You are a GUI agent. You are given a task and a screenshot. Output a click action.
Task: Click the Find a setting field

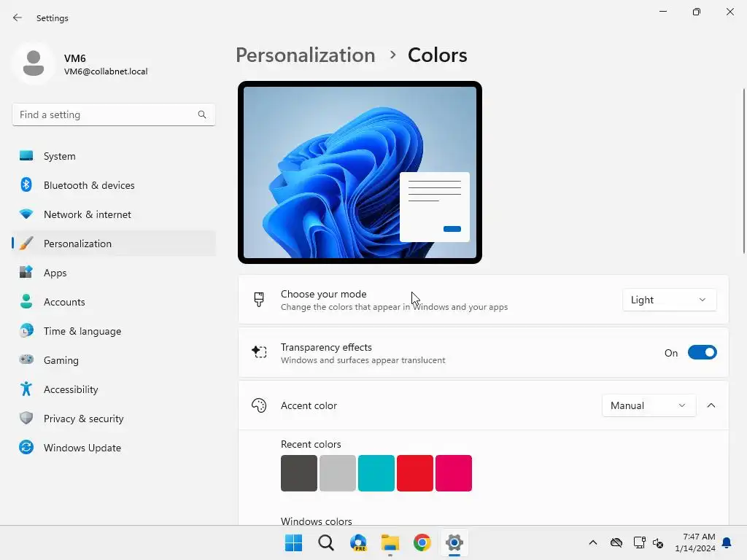[x=114, y=114]
